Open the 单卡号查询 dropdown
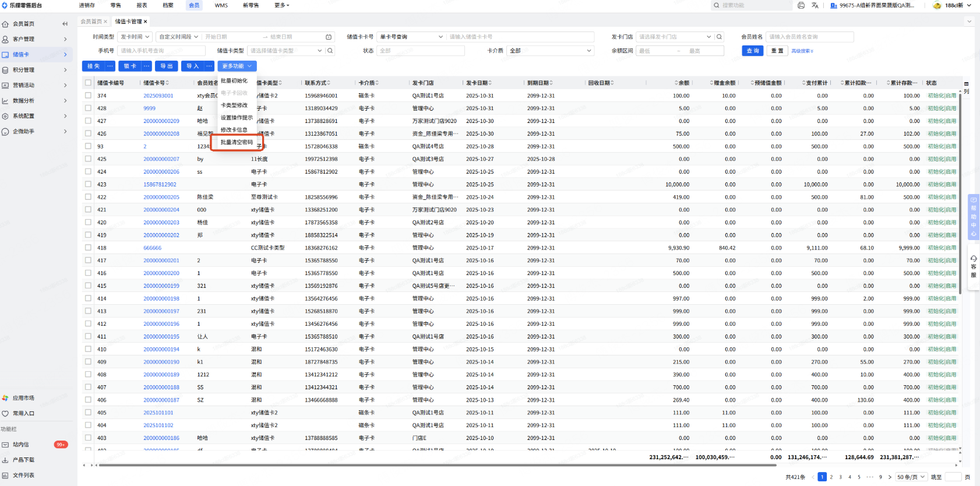The image size is (980, 486). click(x=411, y=37)
